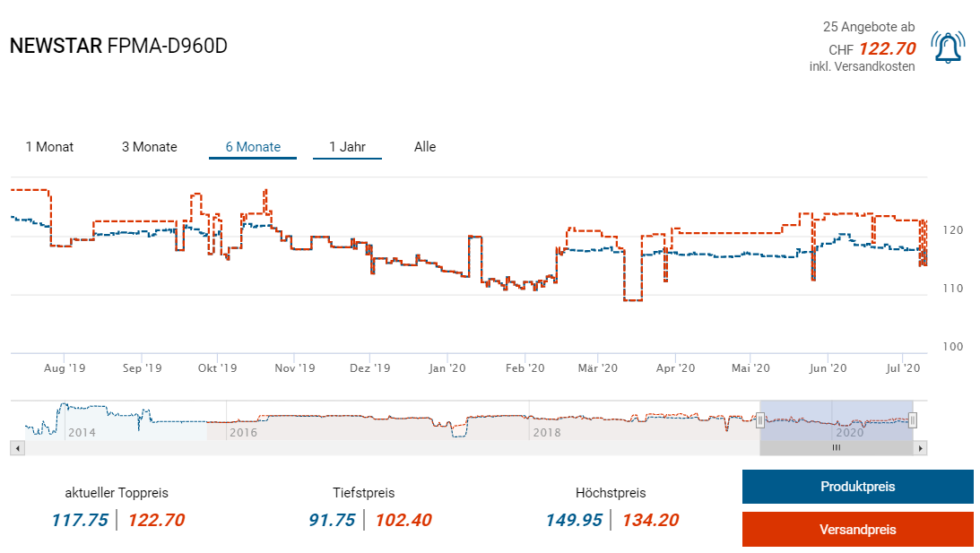This screenshot has height=553, width=980.
Task: Click the horizontal scrollbar thumb grip
Action: [x=836, y=447]
